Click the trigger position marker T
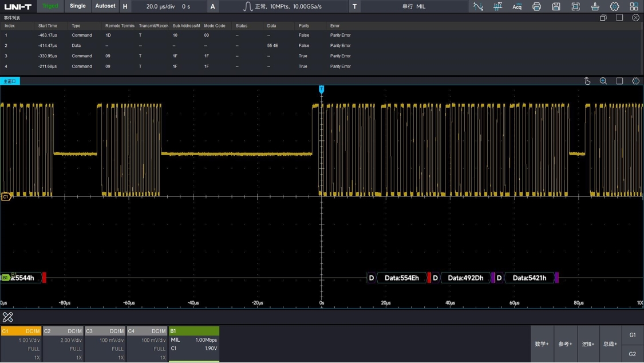The image size is (644, 363). 322,89
